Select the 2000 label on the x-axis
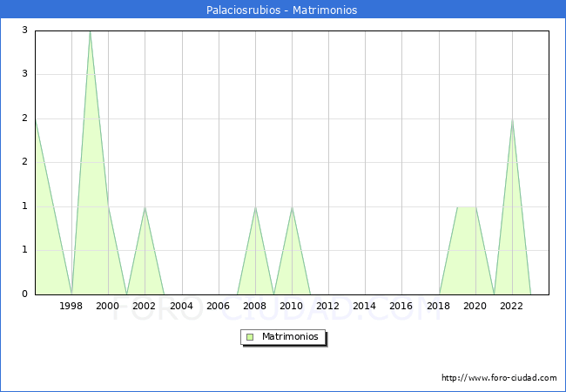566x392 pixels. pyautogui.click(x=108, y=306)
